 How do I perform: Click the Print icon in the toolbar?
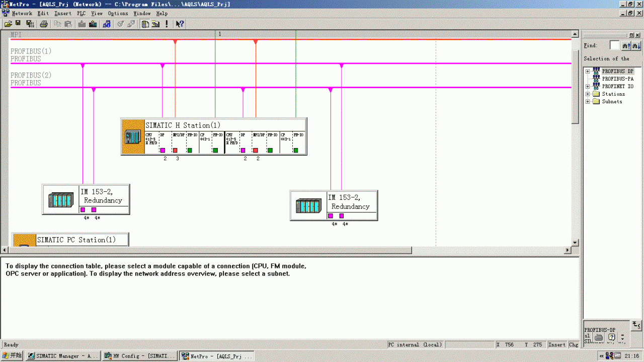click(x=44, y=24)
